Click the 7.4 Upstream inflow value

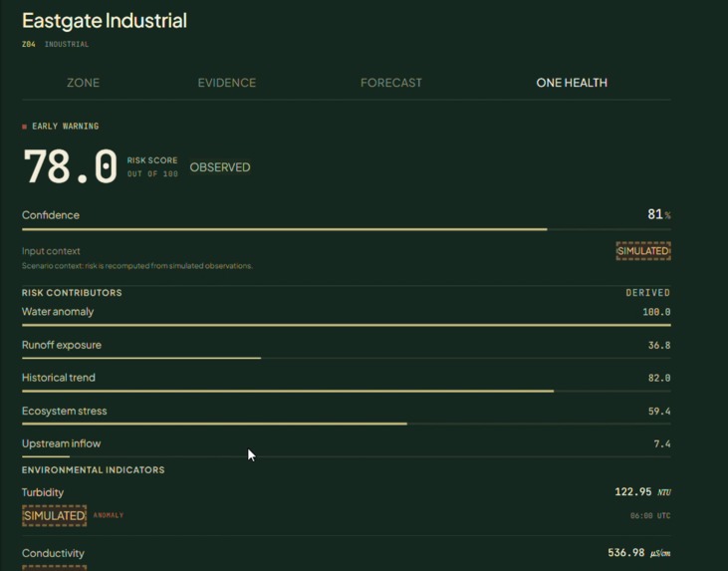pos(662,444)
